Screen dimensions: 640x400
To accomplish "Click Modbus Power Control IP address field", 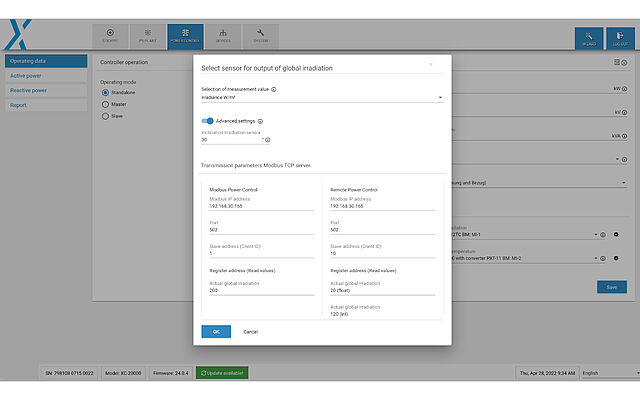I will click(x=262, y=206).
